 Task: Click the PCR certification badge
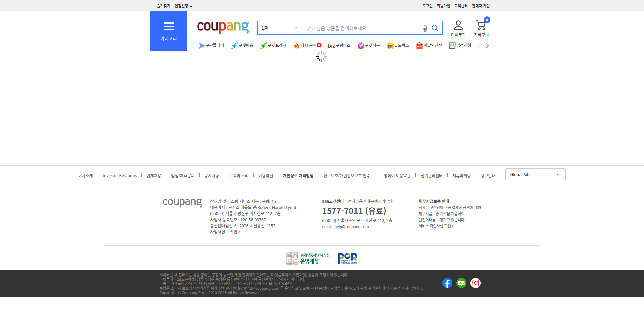[x=347, y=258]
